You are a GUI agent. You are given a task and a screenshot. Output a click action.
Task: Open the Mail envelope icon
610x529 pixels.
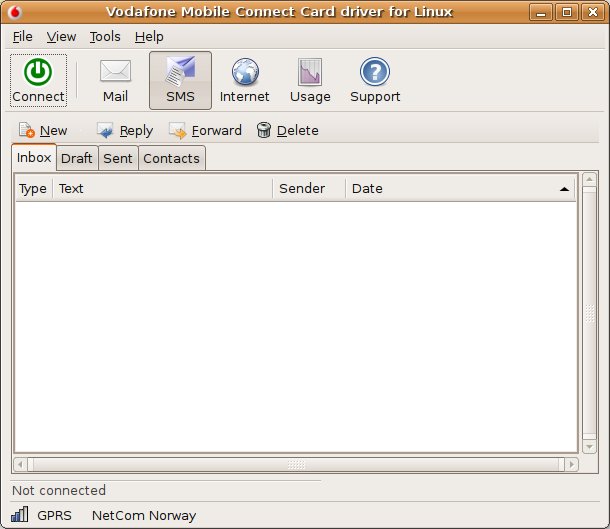pos(115,70)
